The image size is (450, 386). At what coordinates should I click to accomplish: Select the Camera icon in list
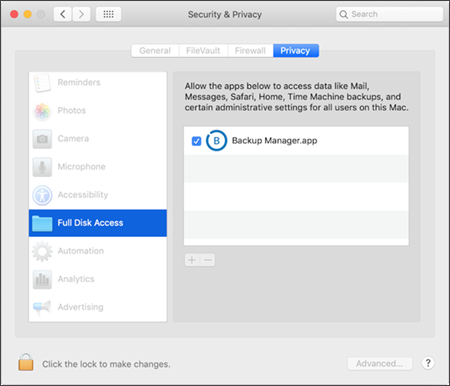click(42, 139)
